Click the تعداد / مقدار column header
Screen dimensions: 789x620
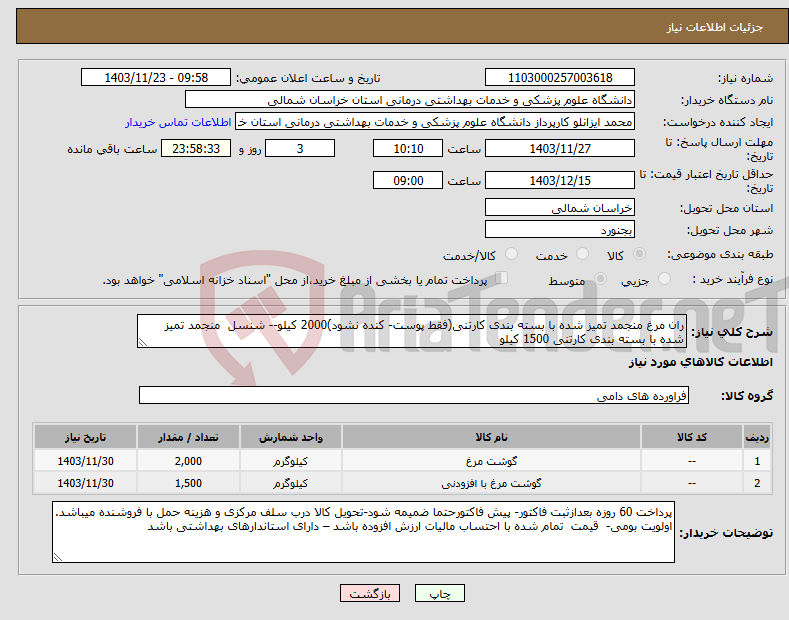188,437
